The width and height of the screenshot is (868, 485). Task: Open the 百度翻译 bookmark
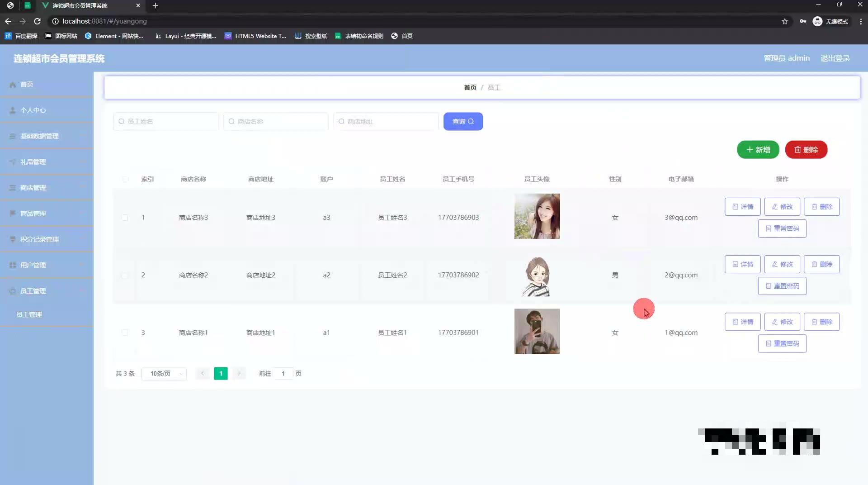[x=21, y=36]
